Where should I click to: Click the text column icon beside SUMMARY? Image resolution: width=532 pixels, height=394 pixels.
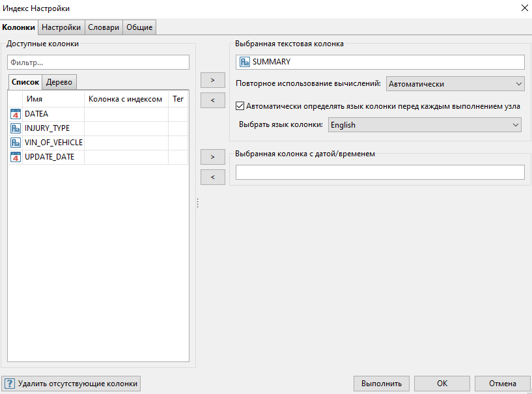pyautogui.click(x=245, y=62)
